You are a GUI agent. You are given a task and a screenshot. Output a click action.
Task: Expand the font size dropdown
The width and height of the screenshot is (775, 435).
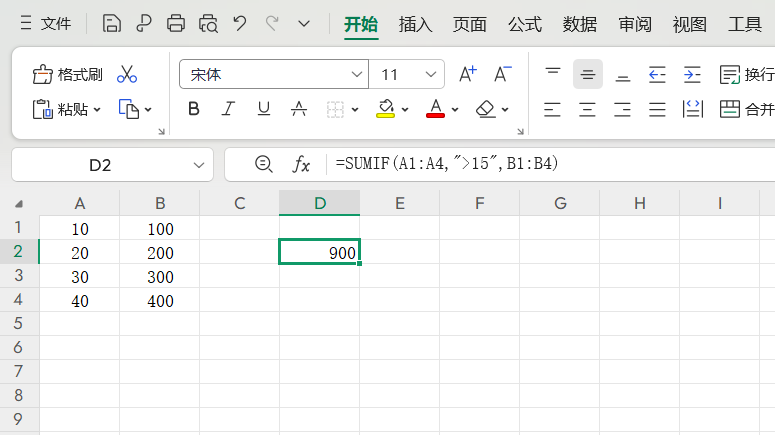click(432, 74)
